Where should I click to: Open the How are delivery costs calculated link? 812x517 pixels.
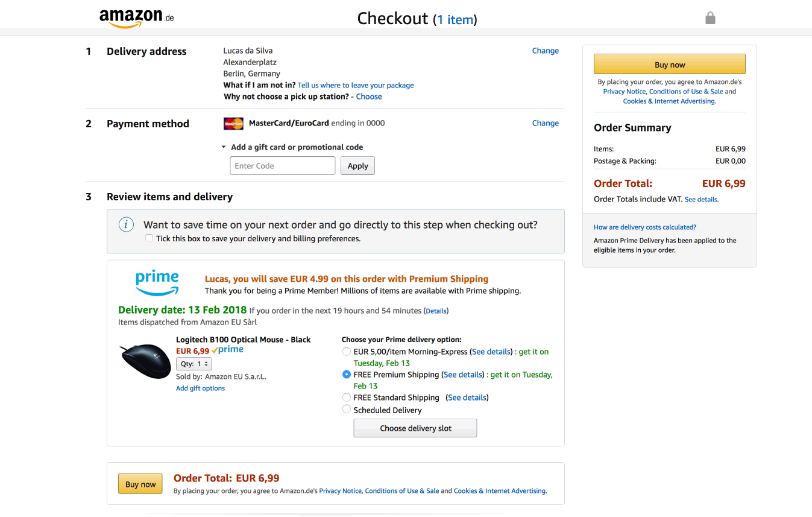[x=645, y=227]
